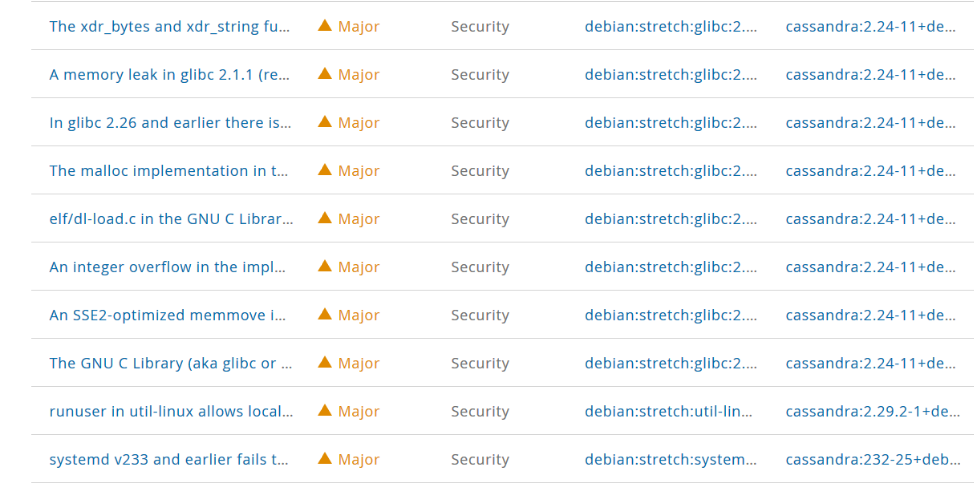
Task: Click the Major warning icon for xdr_bytes row
Action: coord(324,25)
